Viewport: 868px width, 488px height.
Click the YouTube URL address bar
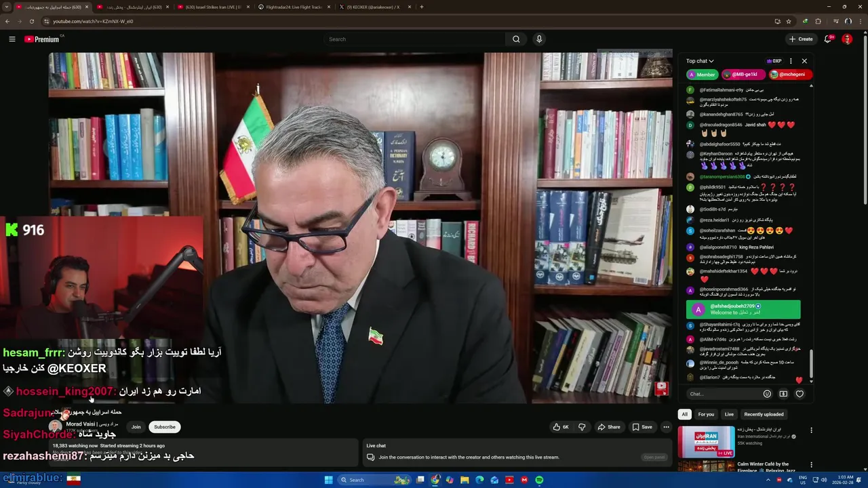(x=407, y=21)
